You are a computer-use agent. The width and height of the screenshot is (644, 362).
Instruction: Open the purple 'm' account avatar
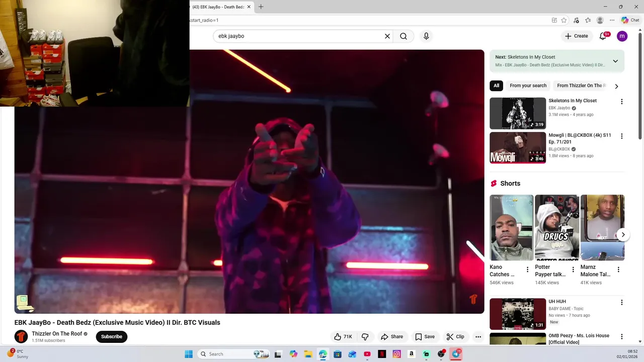click(x=622, y=36)
